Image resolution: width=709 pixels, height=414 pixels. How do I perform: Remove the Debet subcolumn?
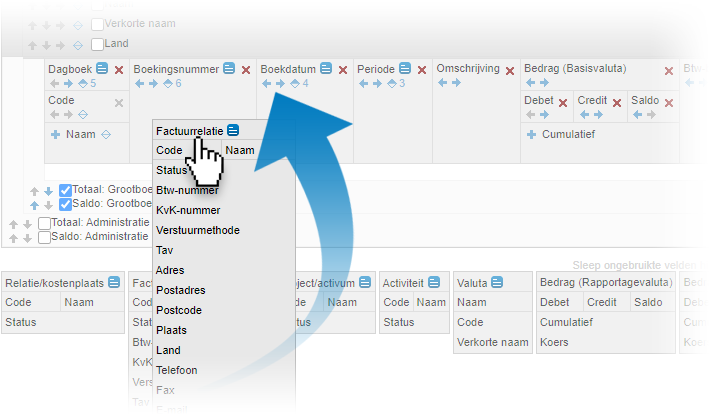click(563, 102)
